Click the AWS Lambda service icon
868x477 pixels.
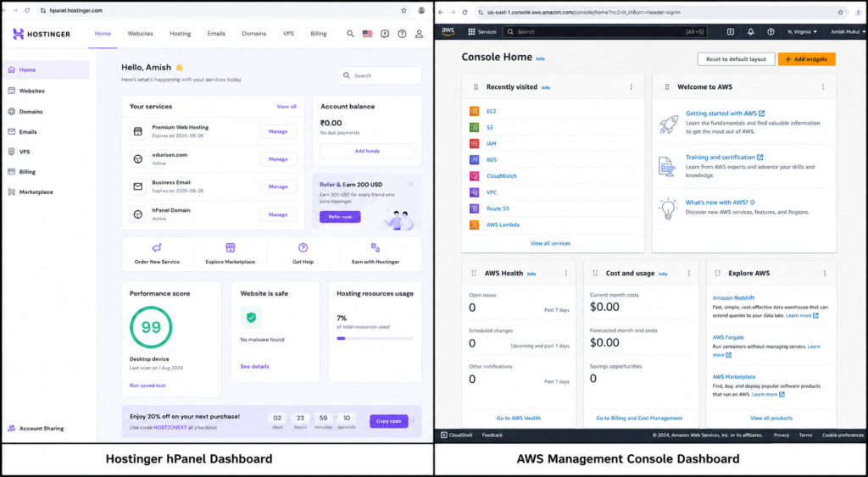[475, 225]
